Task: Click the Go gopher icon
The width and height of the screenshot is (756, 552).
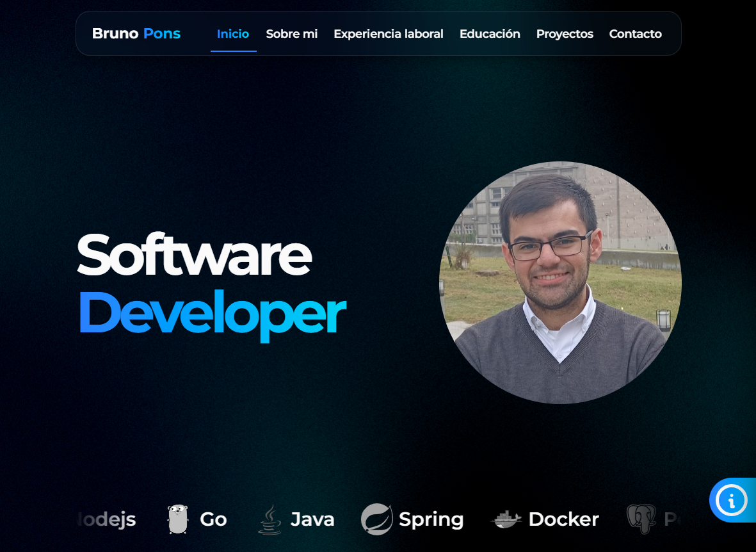Action: tap(177, 519)
